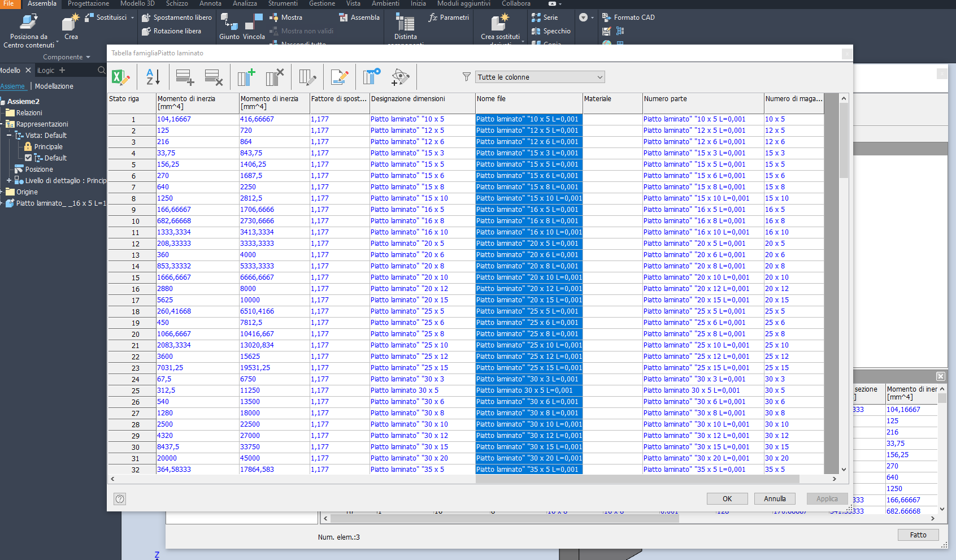Select the Relazioni tree item
The height and width of the screenshot is (560, 956).
tap(29, 113)
